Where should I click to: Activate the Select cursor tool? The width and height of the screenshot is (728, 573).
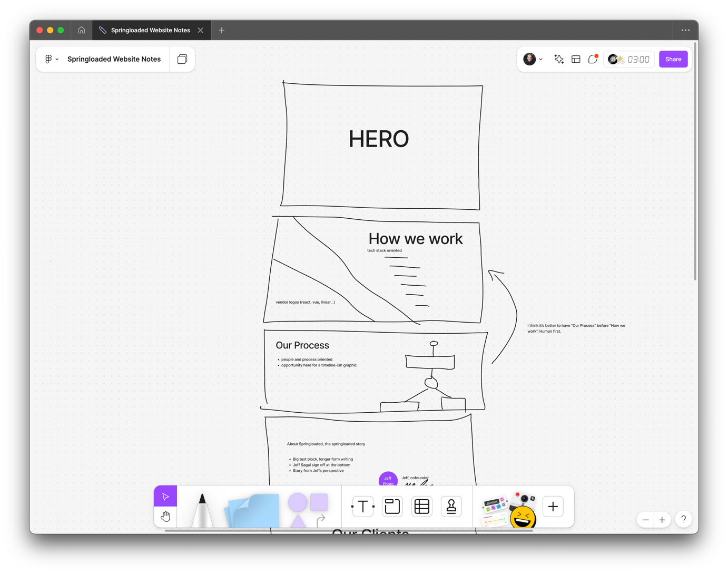[165, 496]
